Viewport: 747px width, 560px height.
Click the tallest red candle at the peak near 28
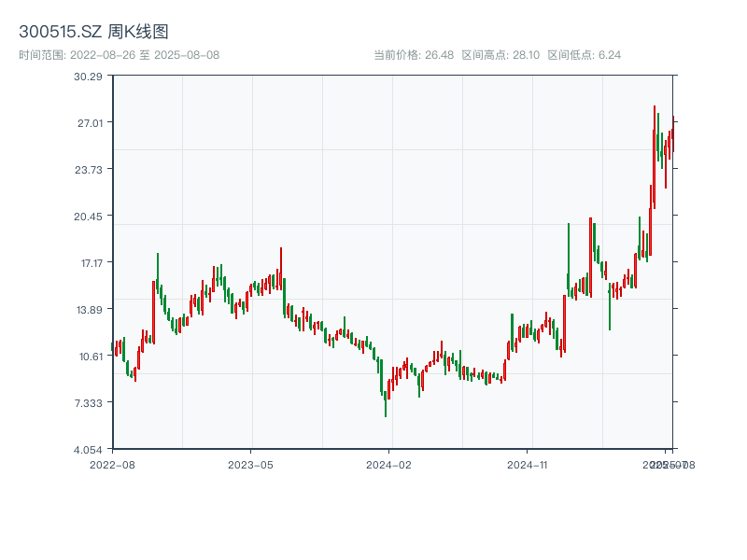coord(655,157)
